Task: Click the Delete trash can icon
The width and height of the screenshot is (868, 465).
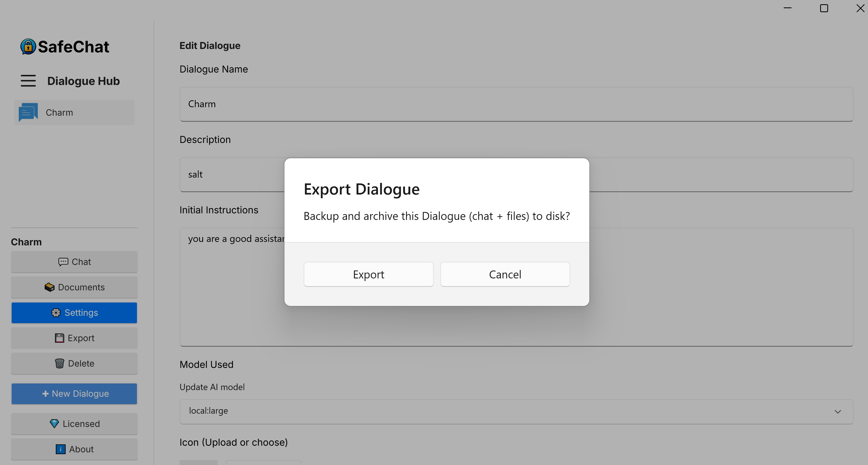Action: pos(59,363)
